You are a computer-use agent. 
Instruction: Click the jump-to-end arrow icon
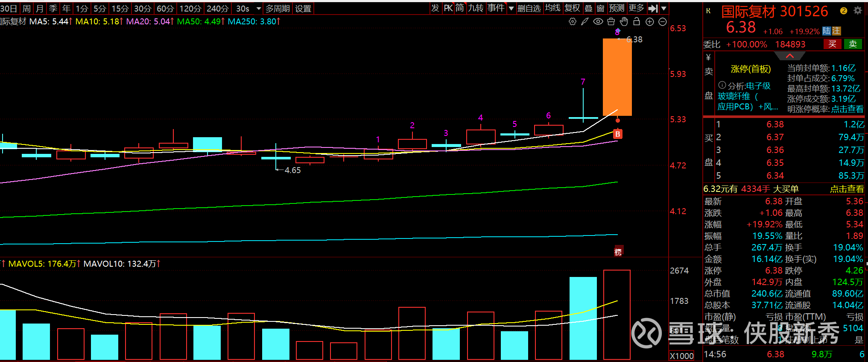point(653,8)
